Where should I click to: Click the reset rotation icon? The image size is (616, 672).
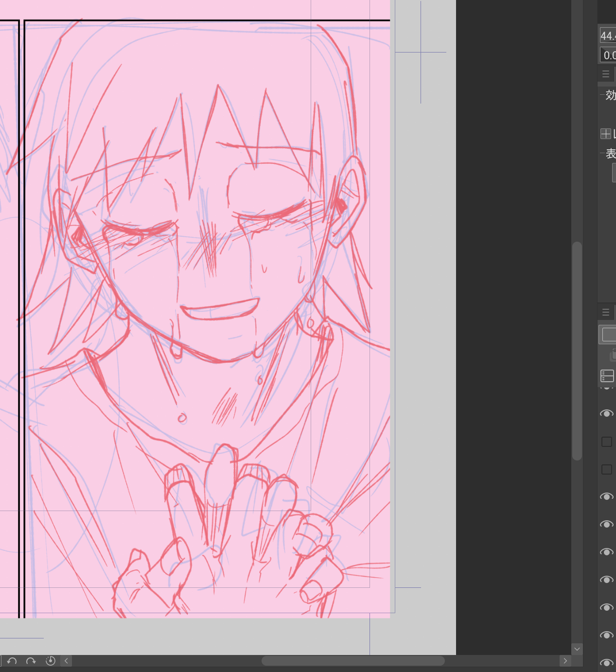[x=50, y=661]
